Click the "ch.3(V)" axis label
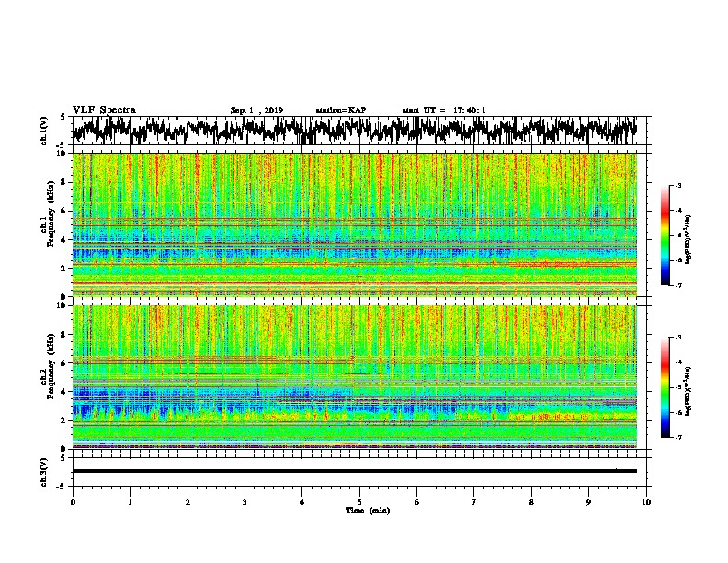The height and width of the screenshot is (563, 728). click(44, 472)
